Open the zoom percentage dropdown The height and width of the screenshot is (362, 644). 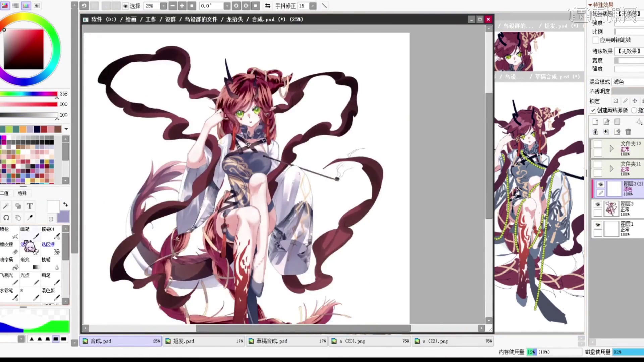click(x=163, y=6)
